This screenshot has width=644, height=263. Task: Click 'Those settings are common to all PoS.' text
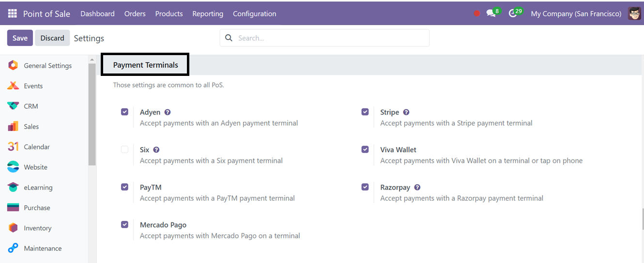pos(169,85)
